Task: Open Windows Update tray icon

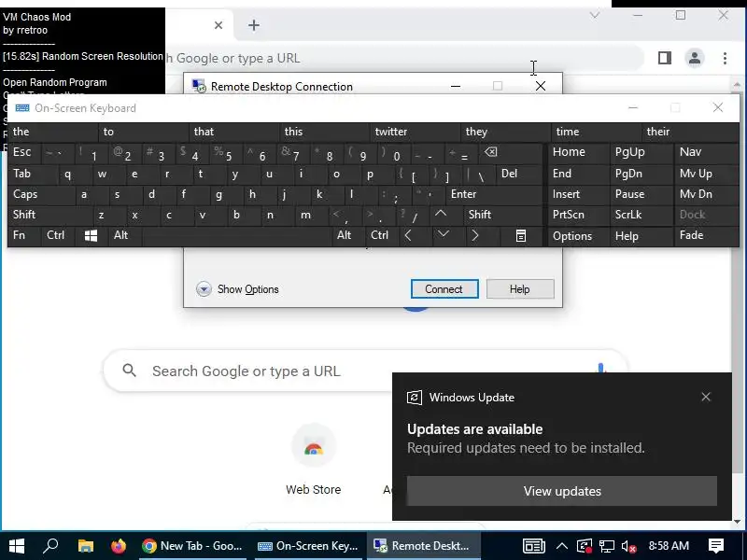Action: click(585, 546)
